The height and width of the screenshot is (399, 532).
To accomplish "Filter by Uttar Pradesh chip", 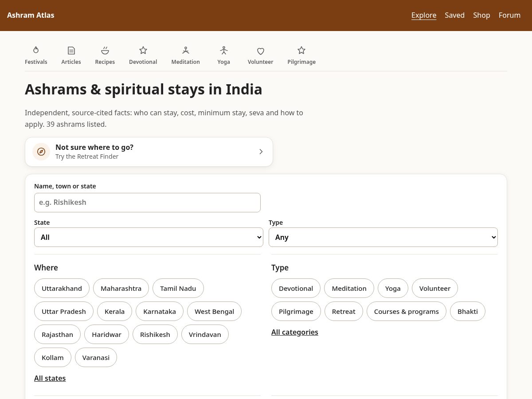I will tap(64, 311).
